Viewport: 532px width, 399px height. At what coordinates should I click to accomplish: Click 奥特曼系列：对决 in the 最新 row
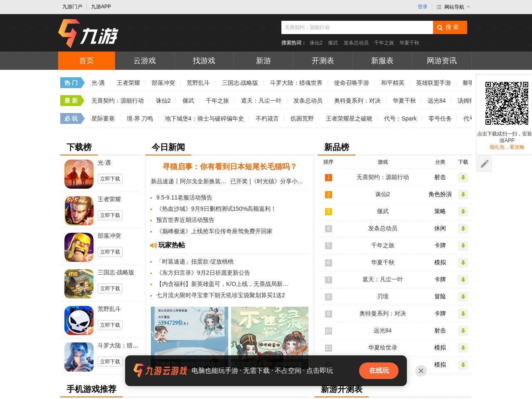[x=357, y=101]
